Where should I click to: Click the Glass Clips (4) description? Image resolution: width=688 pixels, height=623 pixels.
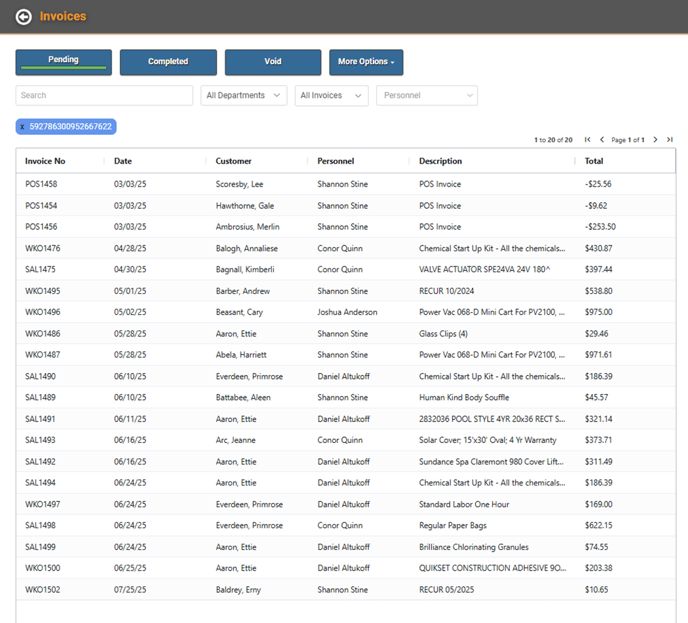pos(443,333)
